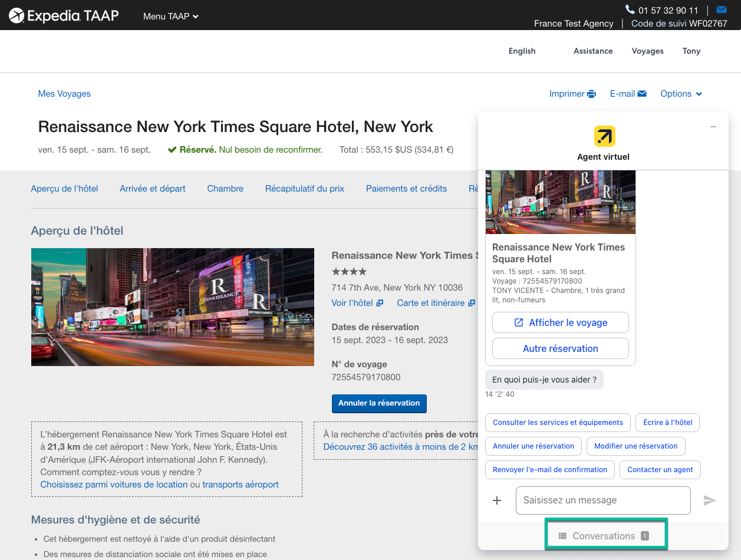Click the hotel star rating

click(349, 272)
